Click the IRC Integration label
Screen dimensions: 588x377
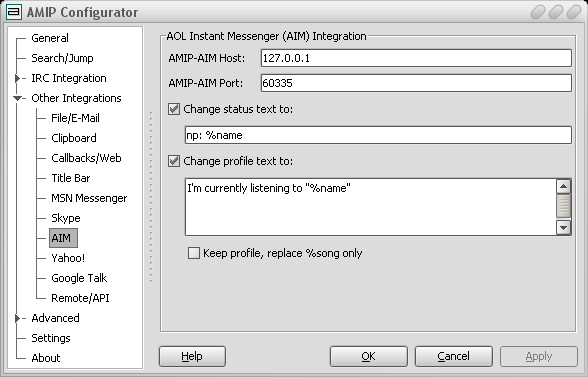pos(69,78)
